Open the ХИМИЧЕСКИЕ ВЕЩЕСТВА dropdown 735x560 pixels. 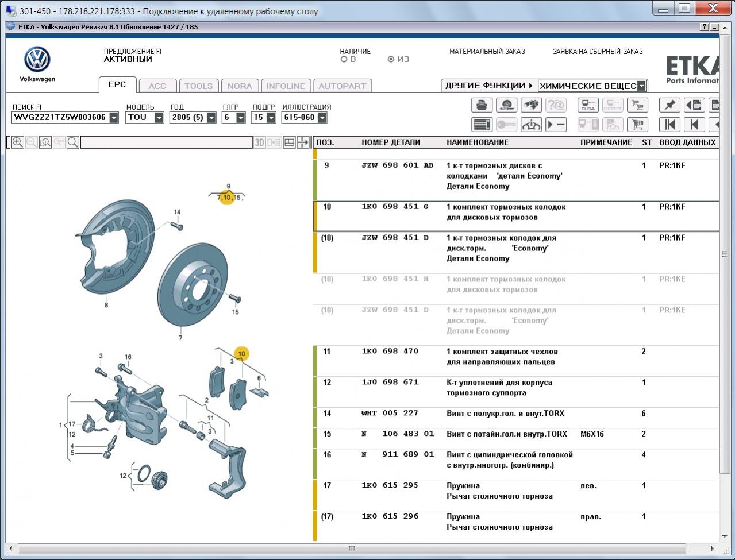pyautogui.click(x=642, y=86)
